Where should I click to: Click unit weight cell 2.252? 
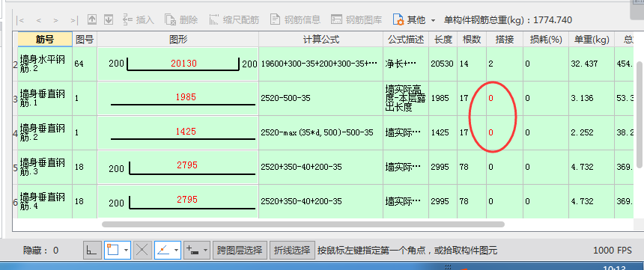(x=592, y=132)
